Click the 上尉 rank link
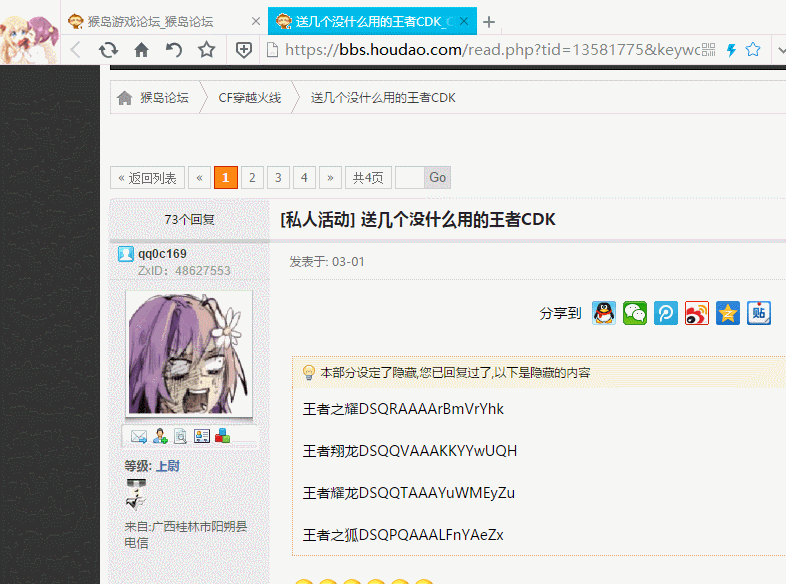The height and width of the screenshot is (584, 786). tap(168, 466)
